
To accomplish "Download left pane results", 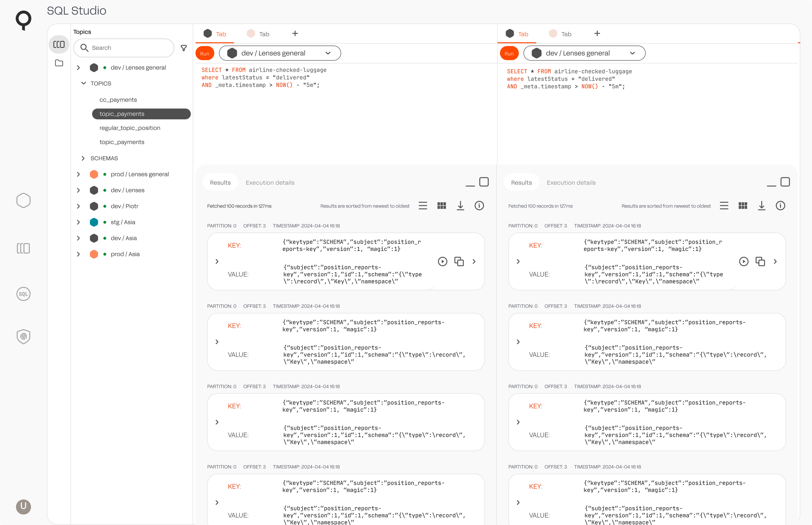I will tap(460, 205).
